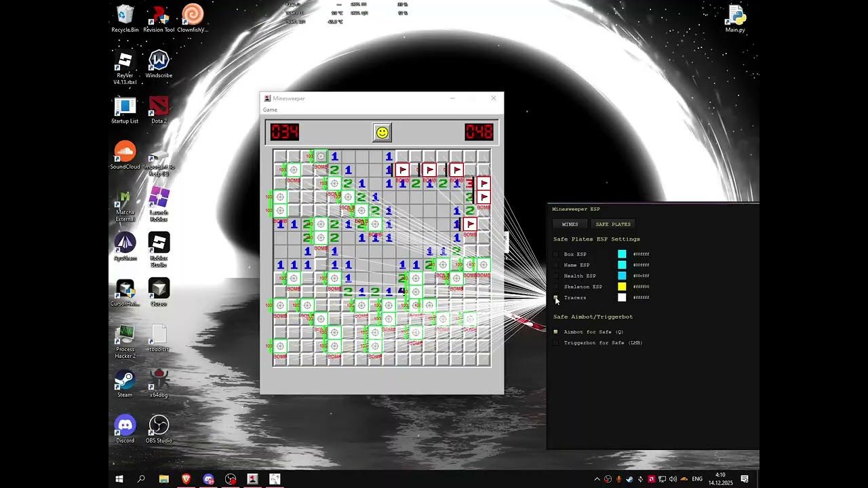Open taskbar search magnifier
The image size is (868, 488).
click(141, 479)
